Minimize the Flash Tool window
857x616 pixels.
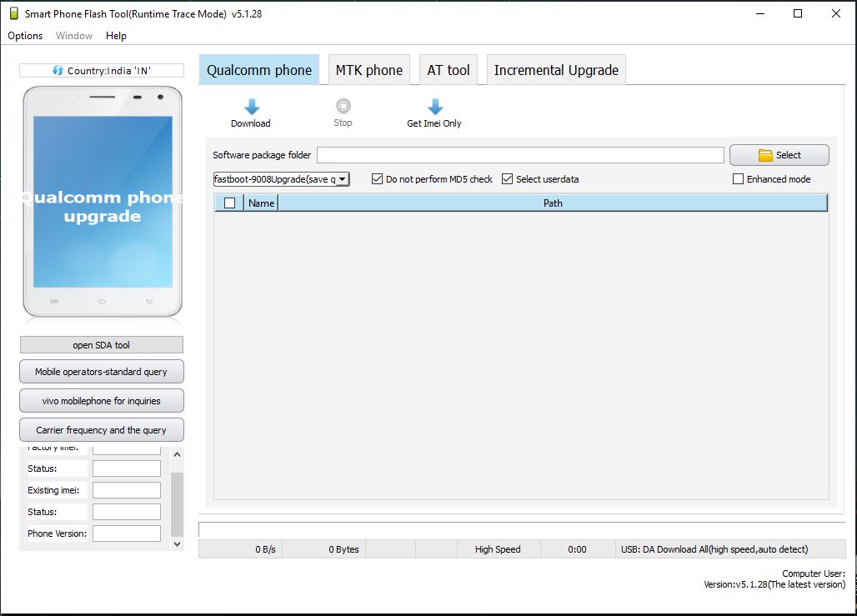coord(760,13)
